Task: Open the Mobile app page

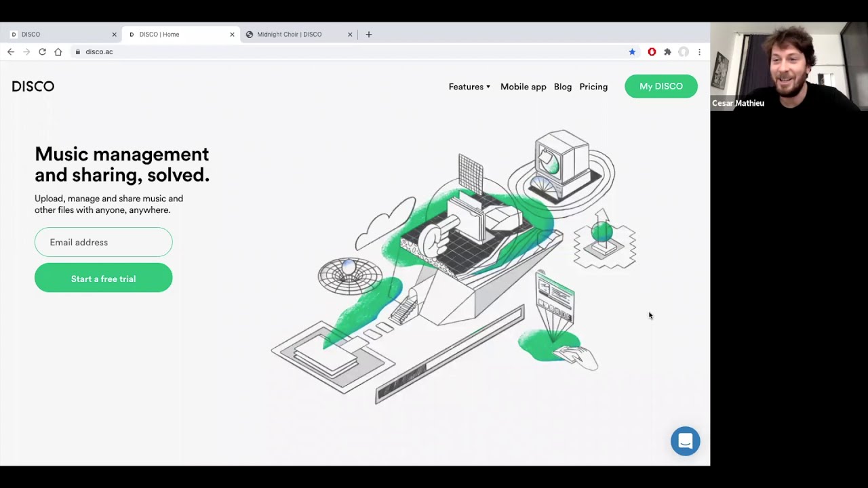Action: [524, 87]
